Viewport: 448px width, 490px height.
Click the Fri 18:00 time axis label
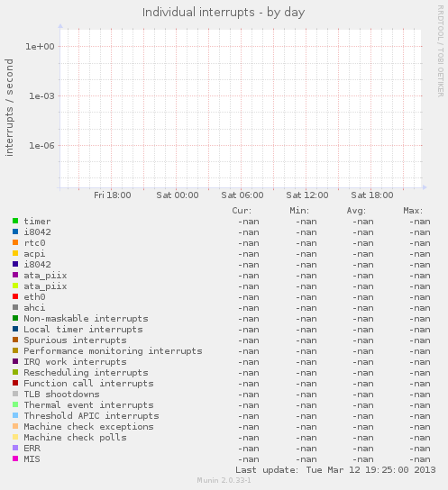[113, 195]
